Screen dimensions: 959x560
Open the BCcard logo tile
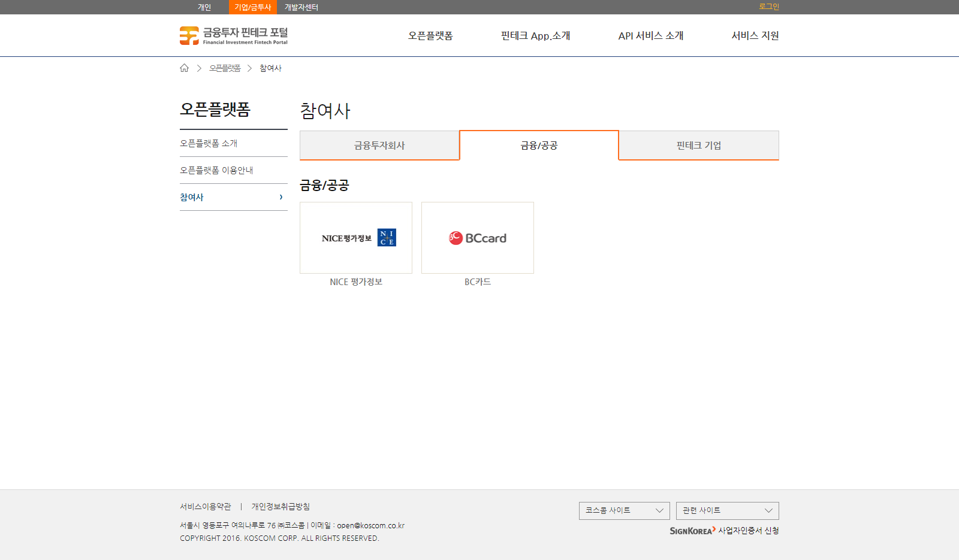[478, 238]
